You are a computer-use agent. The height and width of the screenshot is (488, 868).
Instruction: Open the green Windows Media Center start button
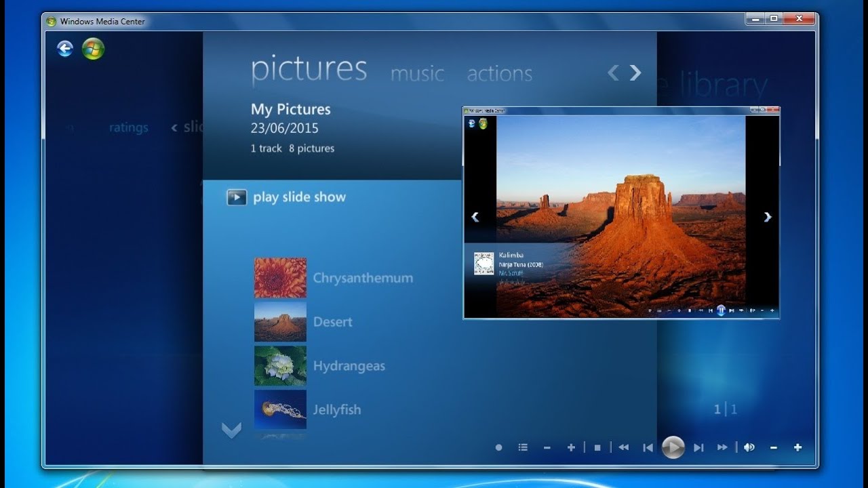(93, 49)
